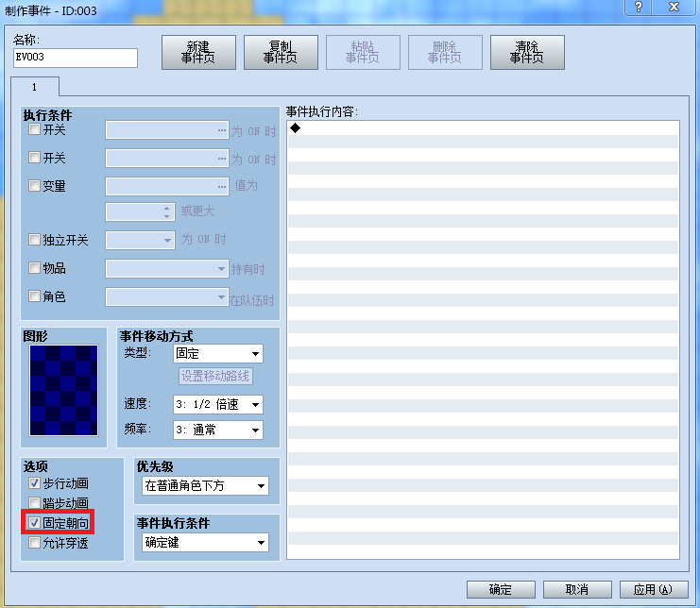
Task: Cancel with the 取消 button
Action: (577, 589)
